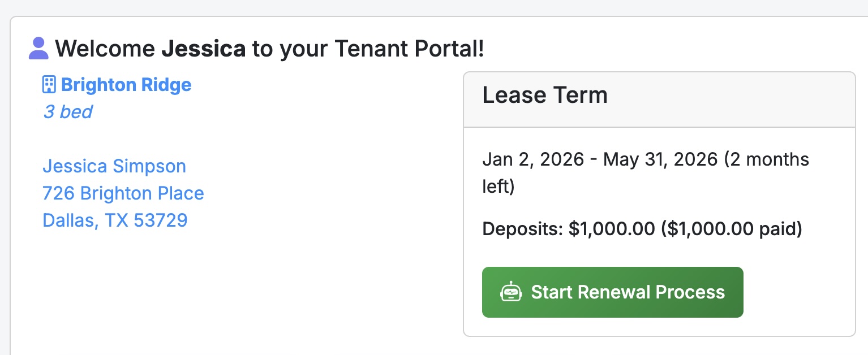Select the person avatar next to the welcome message
868x355 pixels.
37,47
